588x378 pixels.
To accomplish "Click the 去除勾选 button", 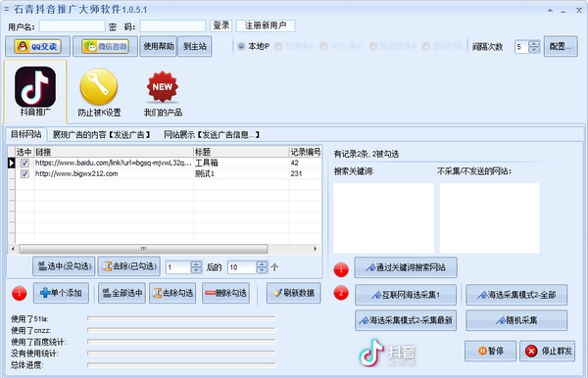I will pos(172,293).
